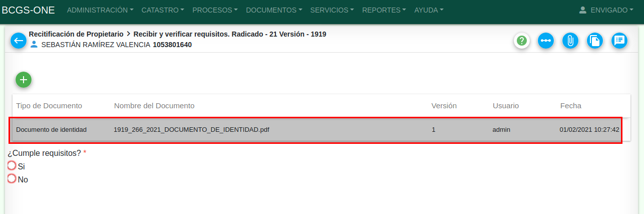Viewport: 644px width, 214px height.
Task: Click the BCGS-ONE brand link
Action: (x=28, y=10)
